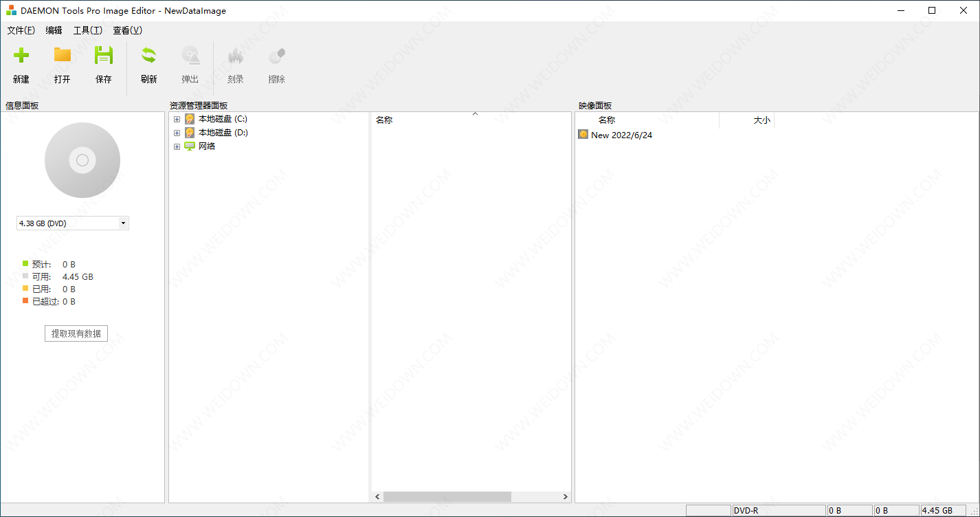The image size is (980, 517).
Task: Click the green plus 新建 icon
Action: [21, 56]
